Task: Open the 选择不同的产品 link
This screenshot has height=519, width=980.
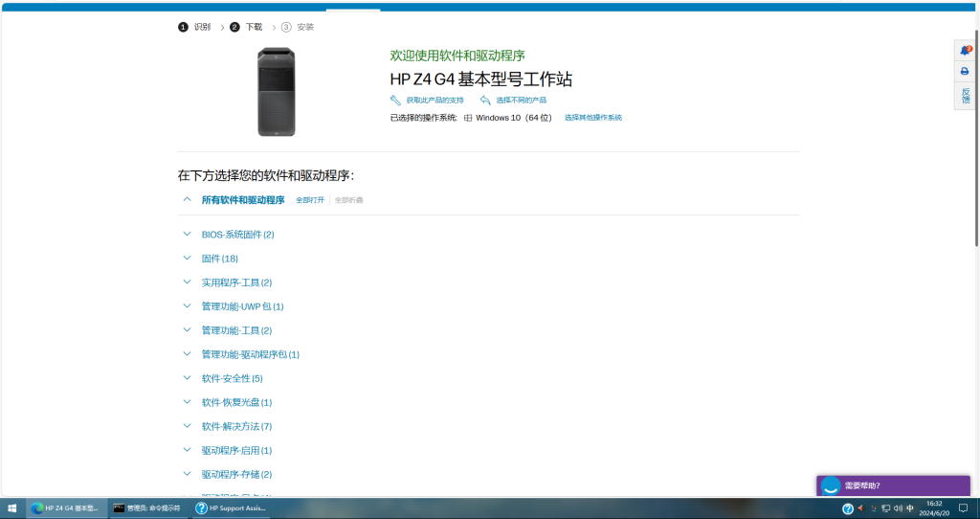Action: pyautogui.click(x=522, y=100)
